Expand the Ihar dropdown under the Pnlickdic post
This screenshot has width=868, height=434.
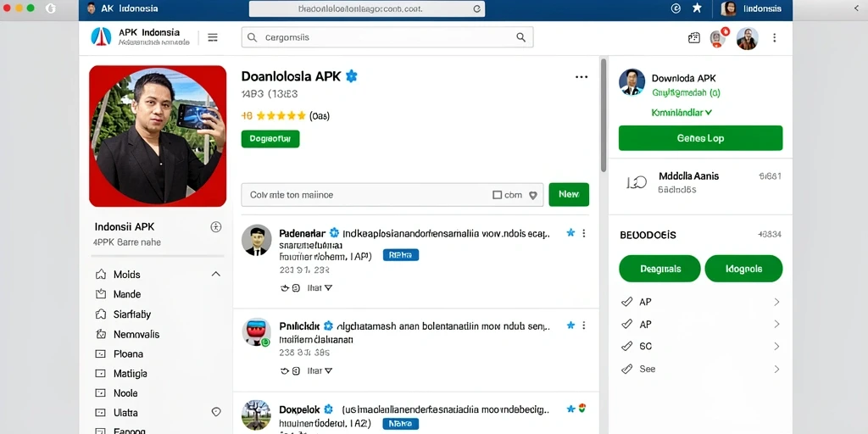tap(320, 371)
